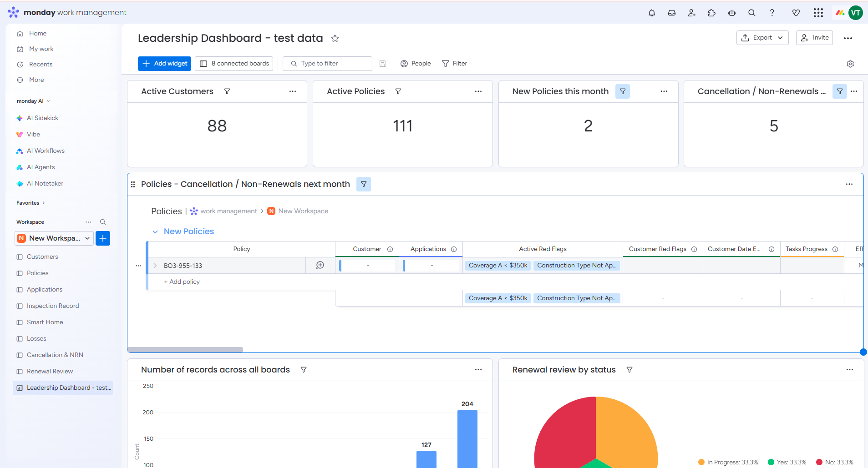Toggle the New Policies this month filter

(x=623, y=91)
